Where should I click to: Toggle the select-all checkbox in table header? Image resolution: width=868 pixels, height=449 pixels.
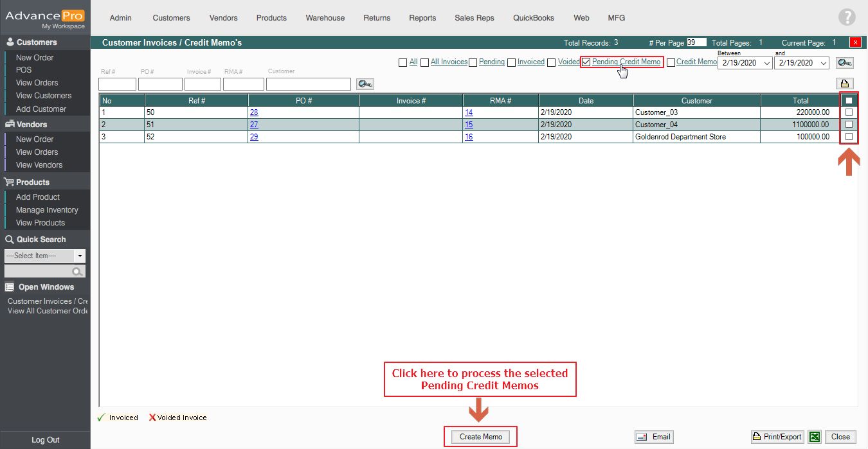849,101
